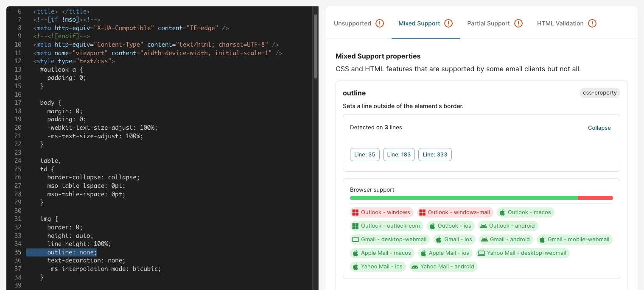Jump to Line: 183
This screenshot has width=644, height=290.
[x=399, y=154]
